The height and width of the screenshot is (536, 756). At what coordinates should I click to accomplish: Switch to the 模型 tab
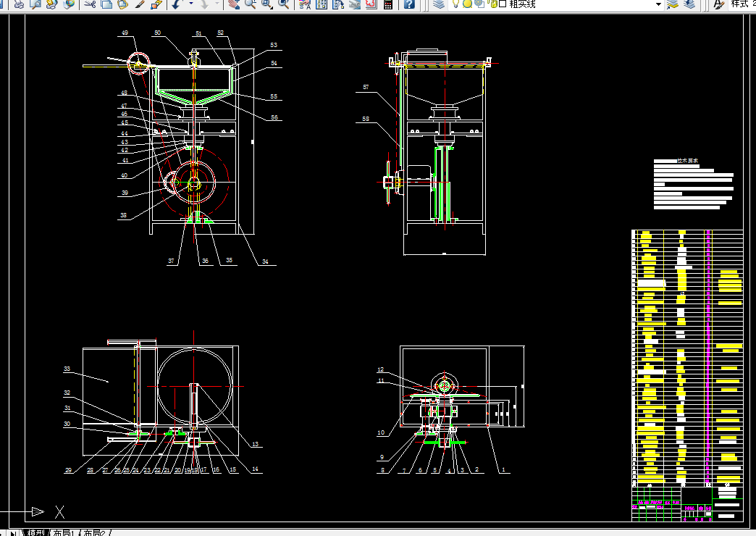click(37, 532)
